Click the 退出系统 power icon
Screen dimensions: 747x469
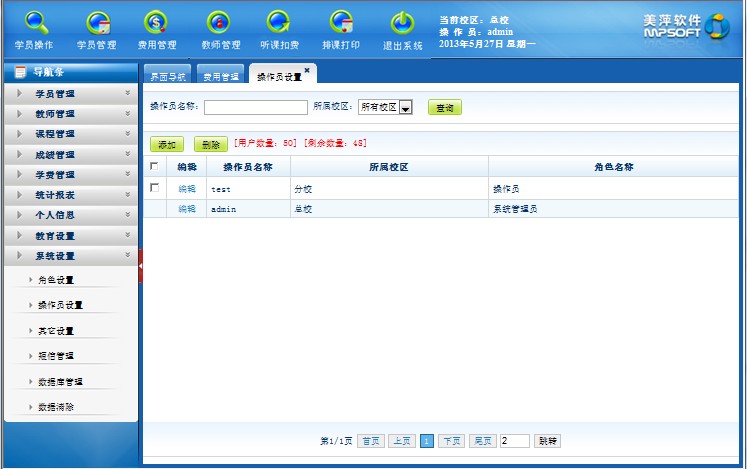point(402,23)
